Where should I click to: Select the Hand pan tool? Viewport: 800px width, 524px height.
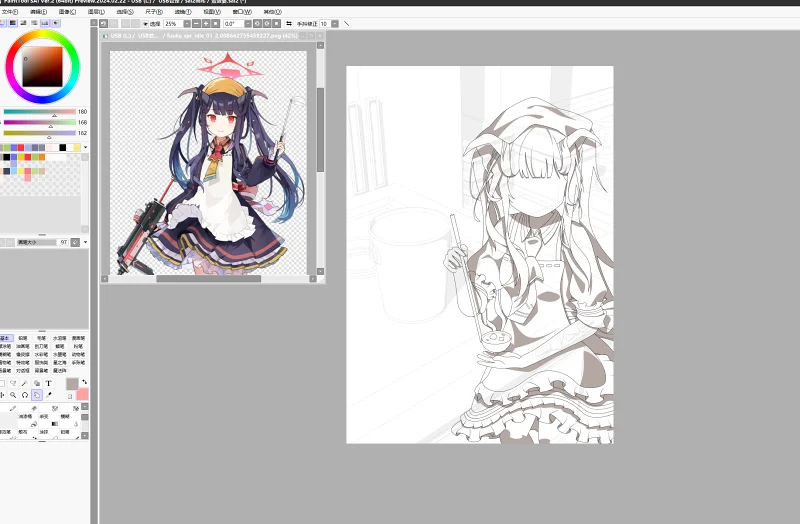(x=37, y=394)
